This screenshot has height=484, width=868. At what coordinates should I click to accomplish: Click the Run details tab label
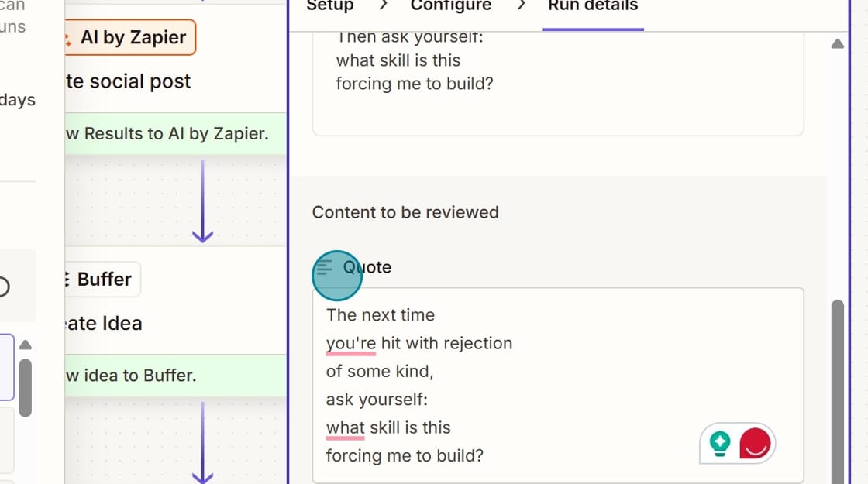593,6
